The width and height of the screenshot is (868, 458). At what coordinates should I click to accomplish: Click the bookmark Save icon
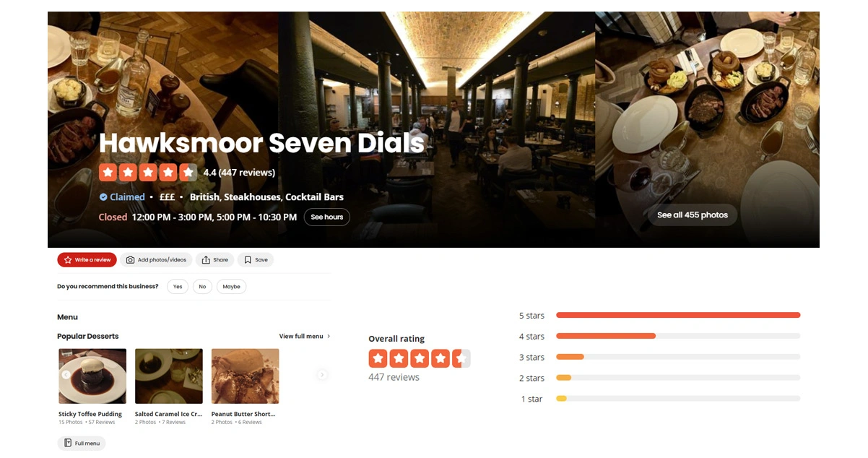point(248,260)
